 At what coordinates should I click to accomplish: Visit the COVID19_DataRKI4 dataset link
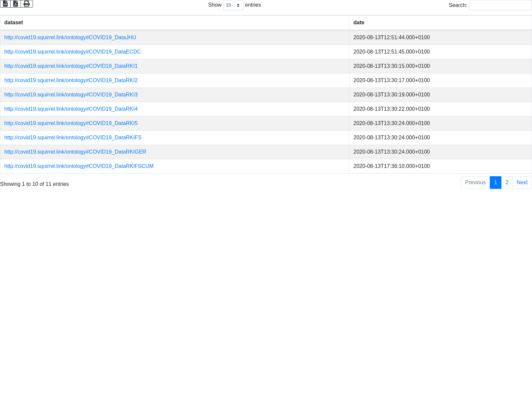(71, 109)
